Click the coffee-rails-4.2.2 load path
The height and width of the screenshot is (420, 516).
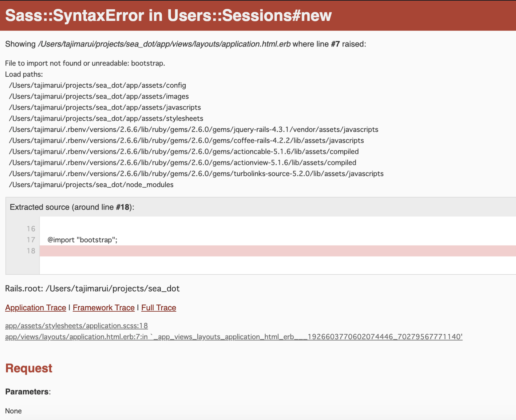click(x=186, y=141)
